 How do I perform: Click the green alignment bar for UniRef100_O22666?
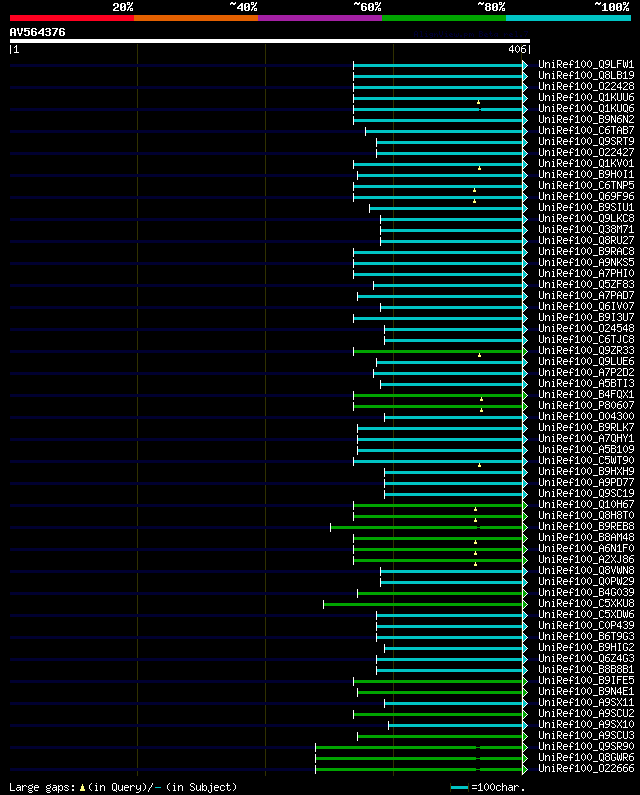click(x=419, y=770)
